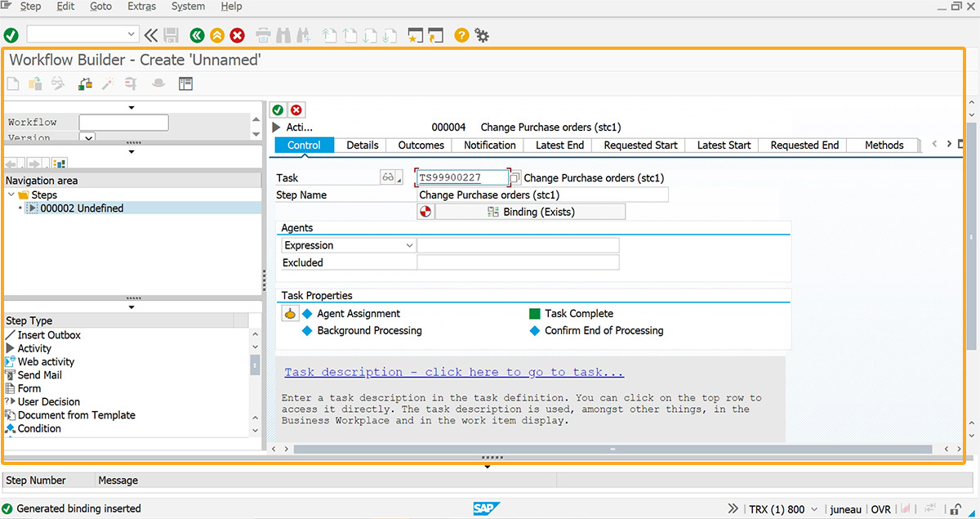Click green checkmark to transfer step
Image resolution: width=980 pixels, height=519 pixels.
pyautogui.click(x=278, y=110)
